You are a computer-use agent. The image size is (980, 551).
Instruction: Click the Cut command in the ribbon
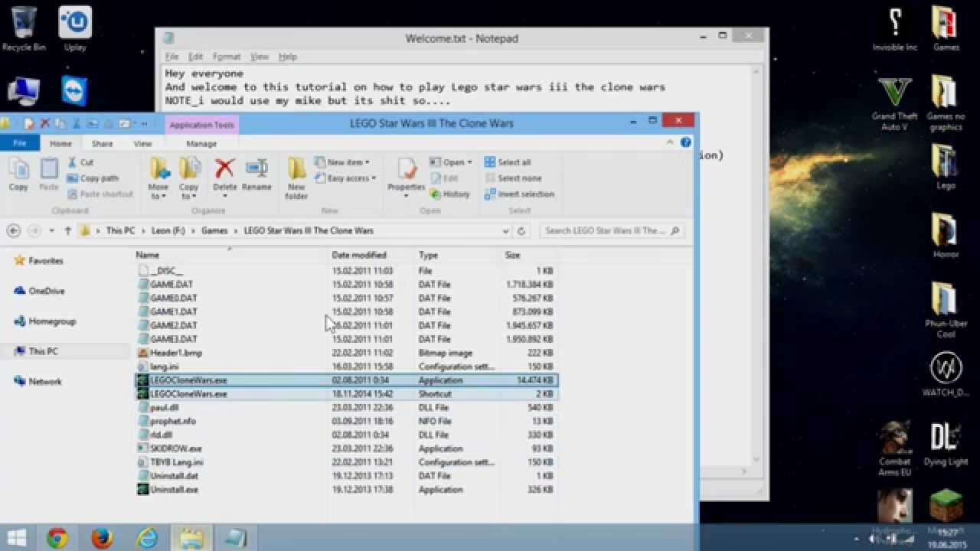pyautogui.click(x=80, y=162)
